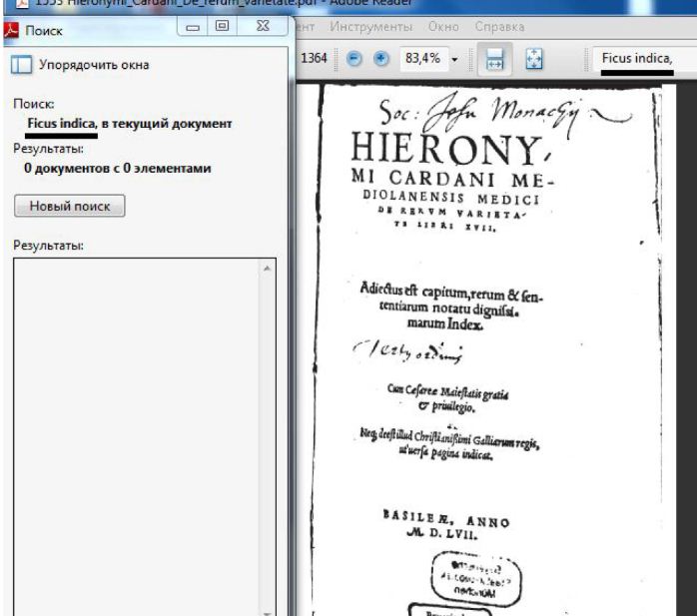
Task: Click the Упорядочить окна label
Action: 94,65
